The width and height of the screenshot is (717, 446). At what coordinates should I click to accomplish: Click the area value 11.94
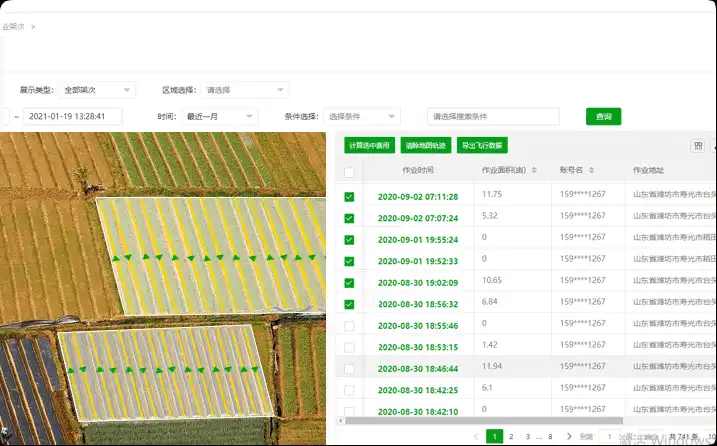[x=492, y=366]
